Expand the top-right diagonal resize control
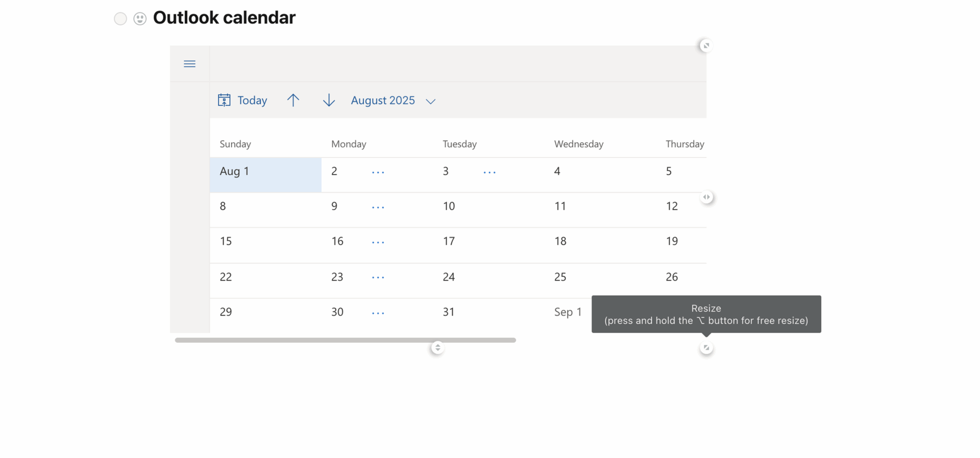 (x=706, y=45)
